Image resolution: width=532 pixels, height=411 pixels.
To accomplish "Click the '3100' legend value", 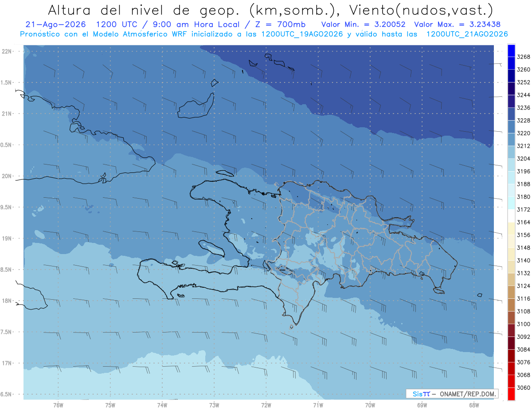I will pos(524,324).
